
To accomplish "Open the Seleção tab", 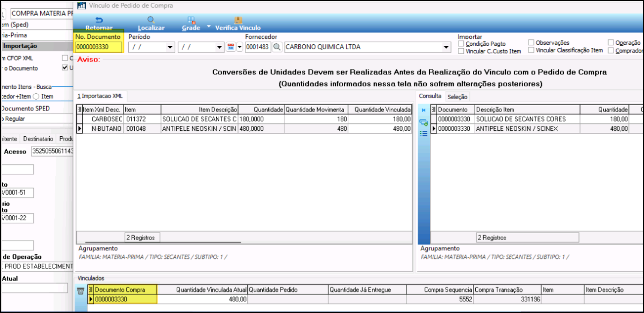I will 458,97.
